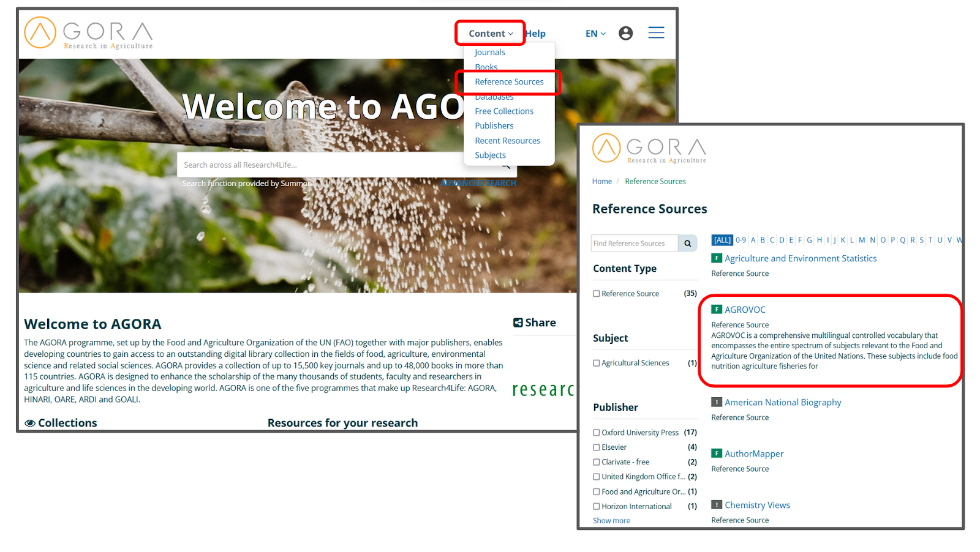Viewport: 980px width, 552px height.
Task: Check the Horizon International publisher filter
Action: [x=597, y=506]
